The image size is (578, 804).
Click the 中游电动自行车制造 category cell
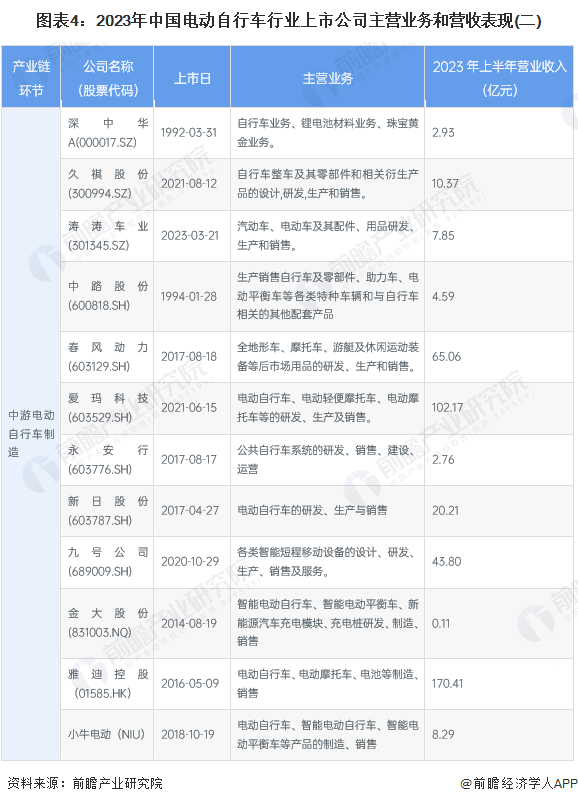coord(31,434)
